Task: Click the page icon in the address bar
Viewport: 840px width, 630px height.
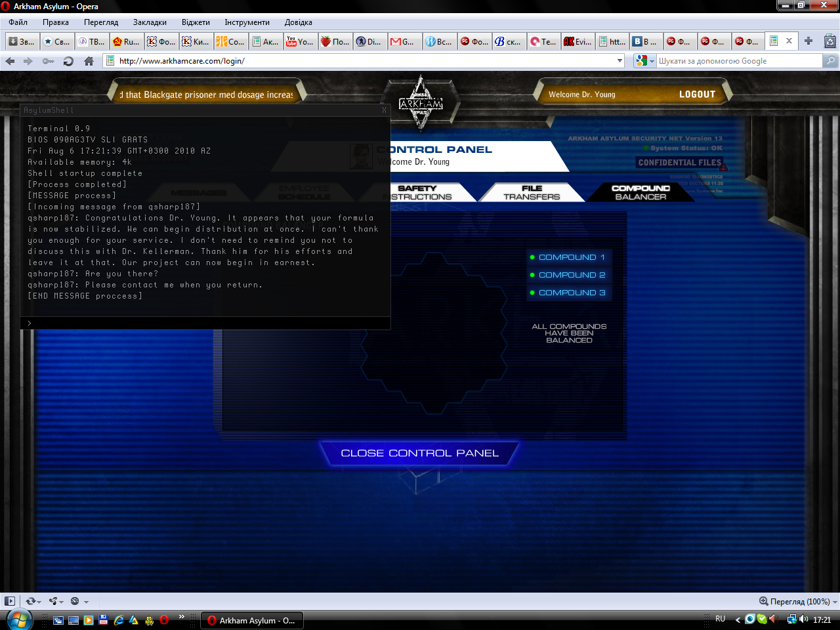Action: 110,61
